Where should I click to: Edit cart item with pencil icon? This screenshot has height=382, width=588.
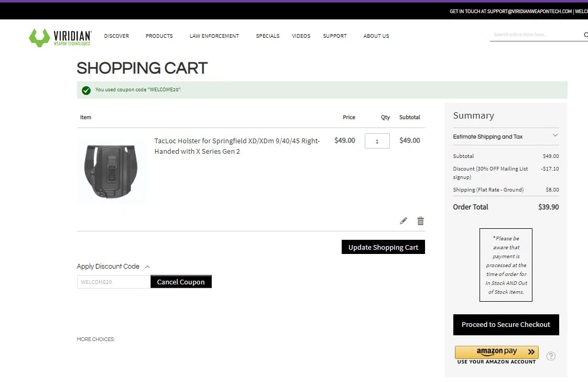click(x=403, y=221)
